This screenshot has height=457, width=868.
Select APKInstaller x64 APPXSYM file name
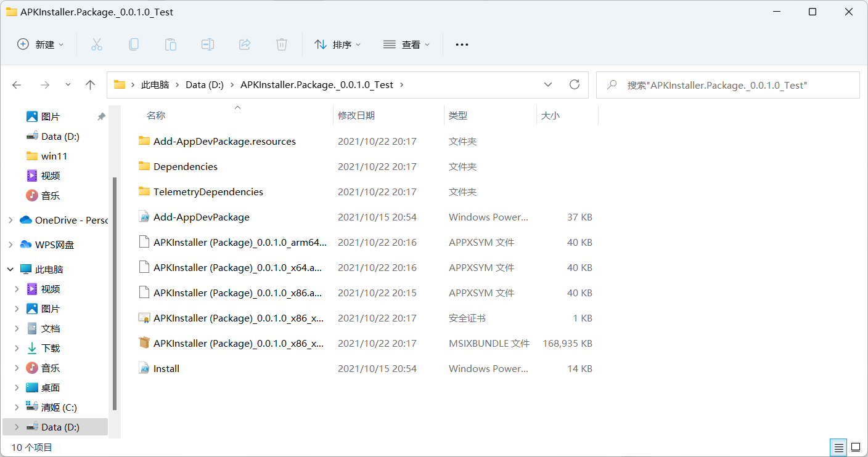237,267
